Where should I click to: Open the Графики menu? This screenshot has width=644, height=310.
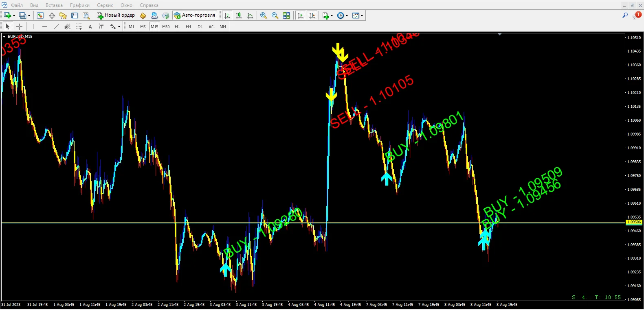pyautogui.click(x=80, y=5)
